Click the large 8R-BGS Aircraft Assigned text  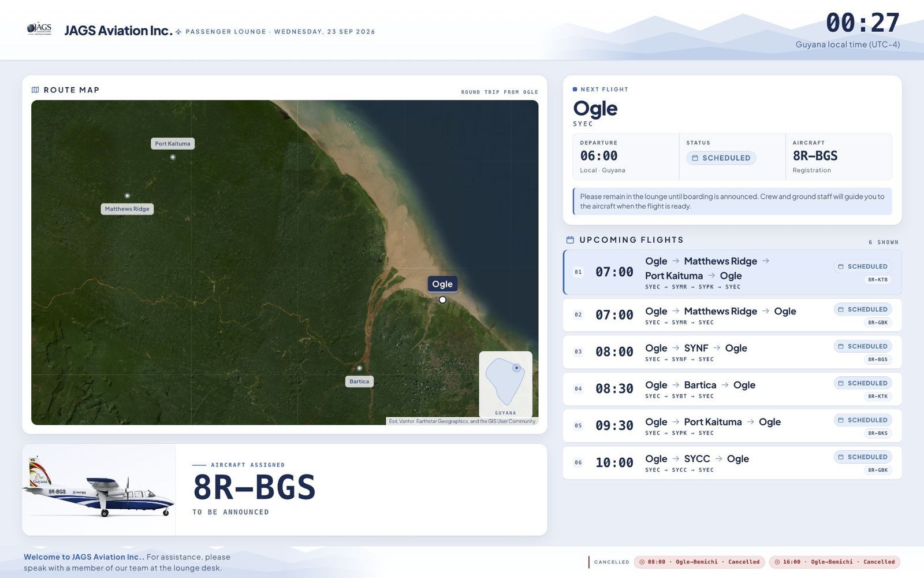coord(254,487)
